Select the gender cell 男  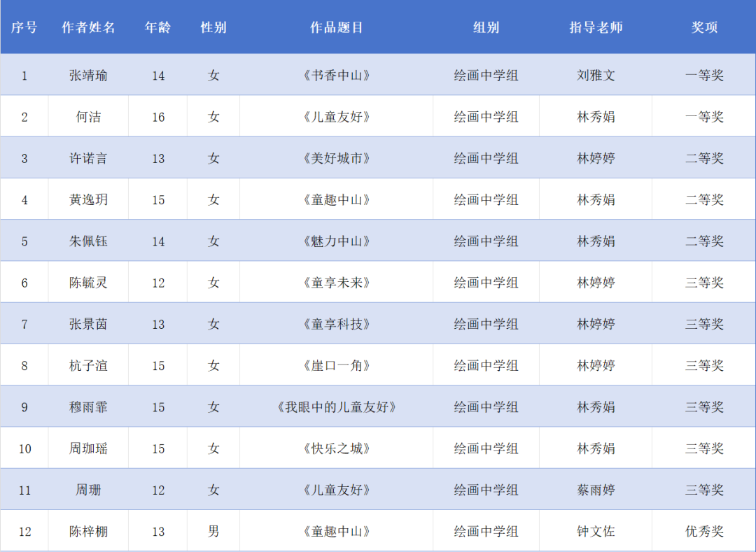pos(213,532)
